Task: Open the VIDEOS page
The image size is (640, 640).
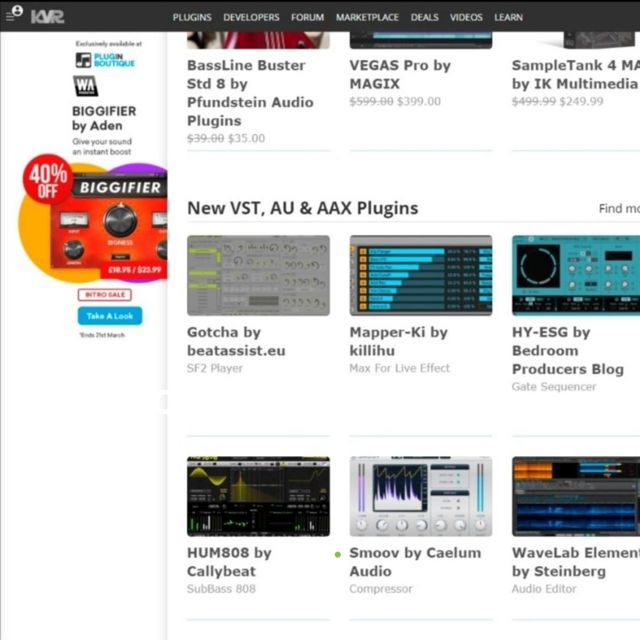Action: coord(466,17)
